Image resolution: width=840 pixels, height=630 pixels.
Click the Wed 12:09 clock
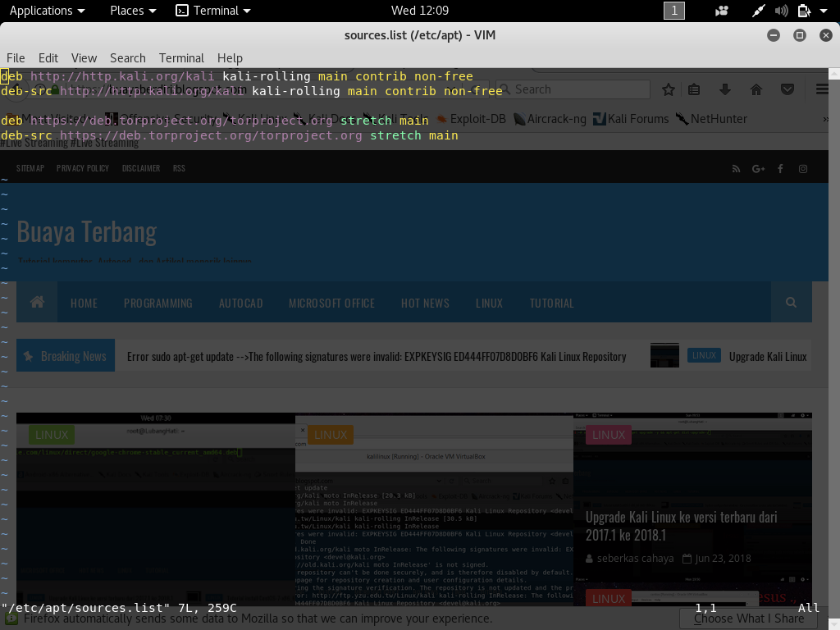(419, 11)
